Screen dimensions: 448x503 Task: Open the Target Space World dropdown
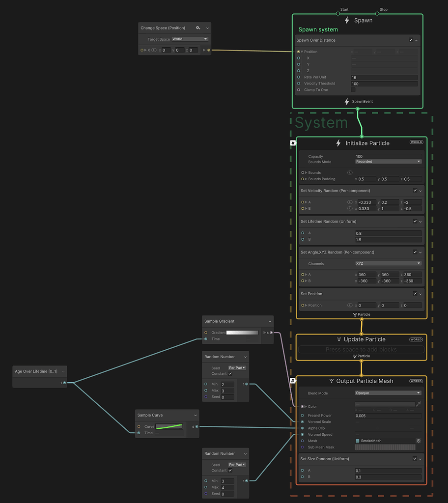pos(190,39)
